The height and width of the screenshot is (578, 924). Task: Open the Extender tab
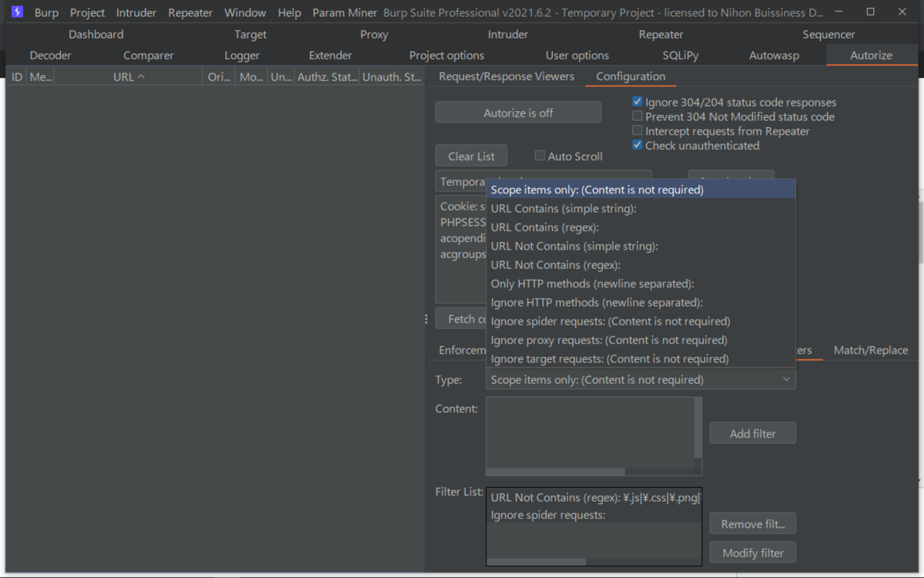click(330, 55)
